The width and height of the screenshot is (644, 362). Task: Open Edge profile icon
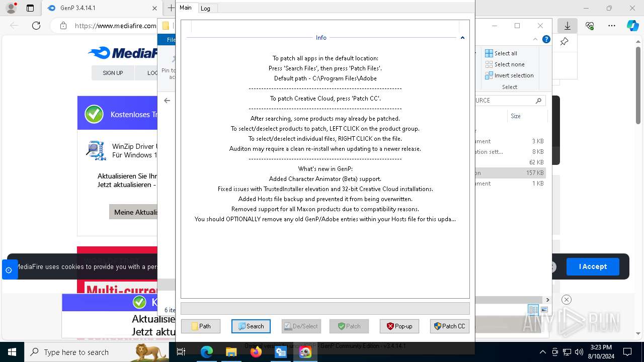pos(11,8)
